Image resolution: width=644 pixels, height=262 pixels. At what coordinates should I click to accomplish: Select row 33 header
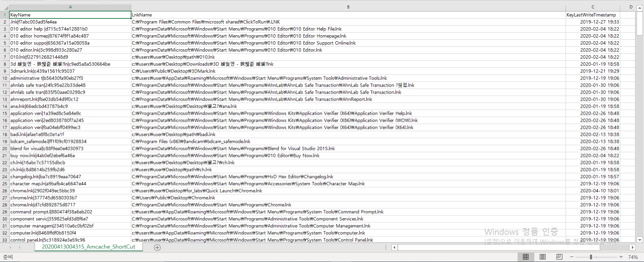[x=5, y=240]
